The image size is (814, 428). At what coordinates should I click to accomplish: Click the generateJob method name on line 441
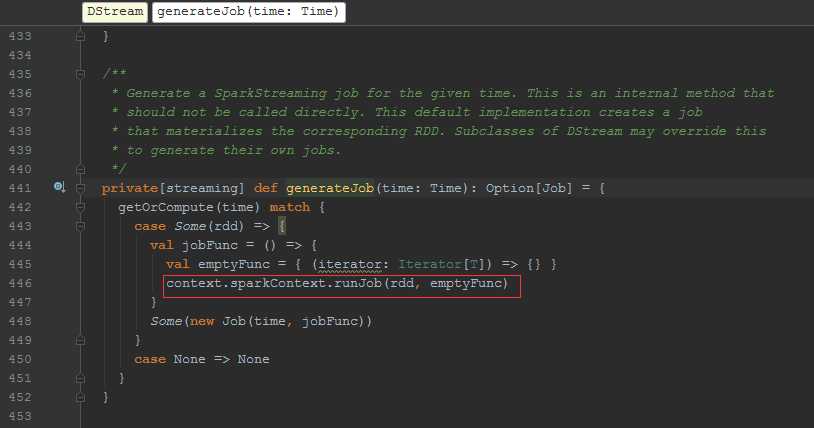pos(330,188)
